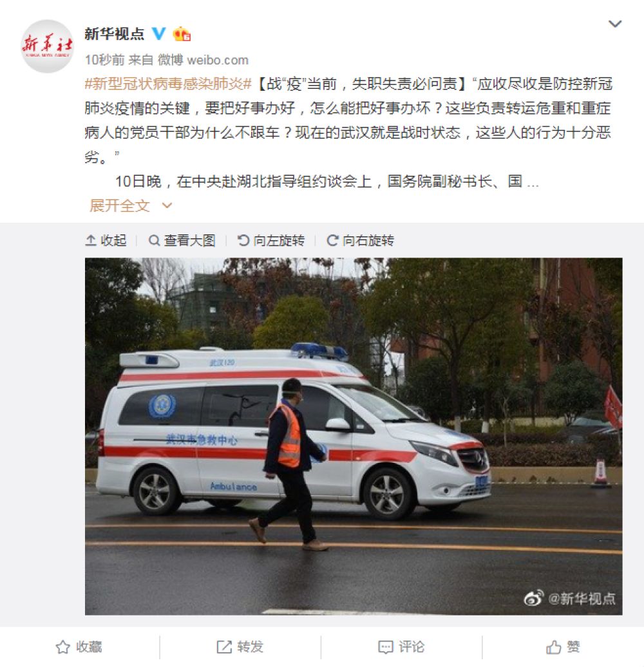
Task: Click the weibo.com source link
Action: point(218,60)
